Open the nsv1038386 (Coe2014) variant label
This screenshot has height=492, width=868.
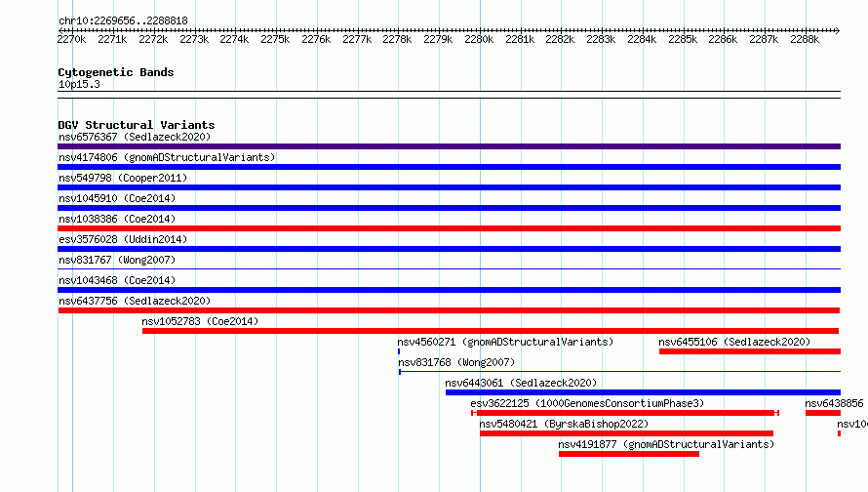coord(117,219)
